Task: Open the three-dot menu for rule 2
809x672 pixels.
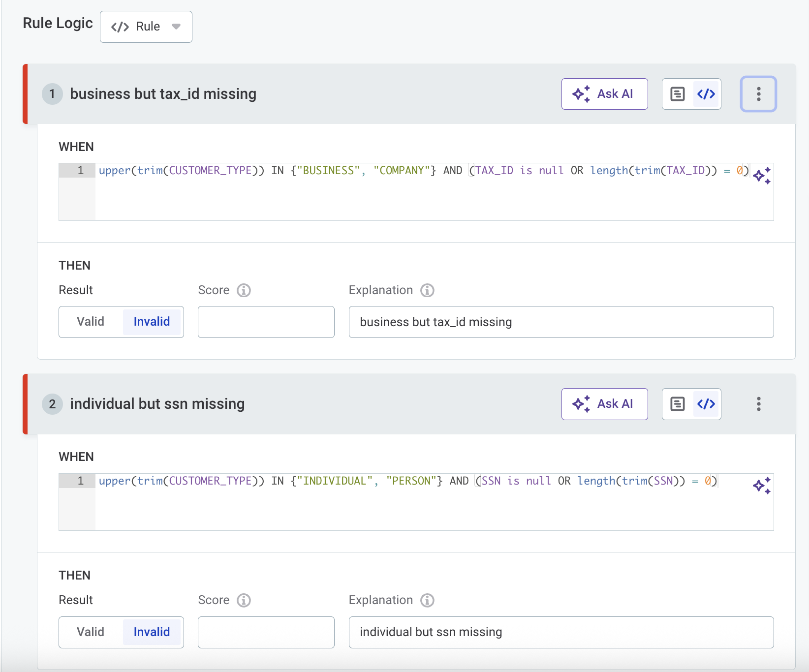Action: (x=758, y=404)
